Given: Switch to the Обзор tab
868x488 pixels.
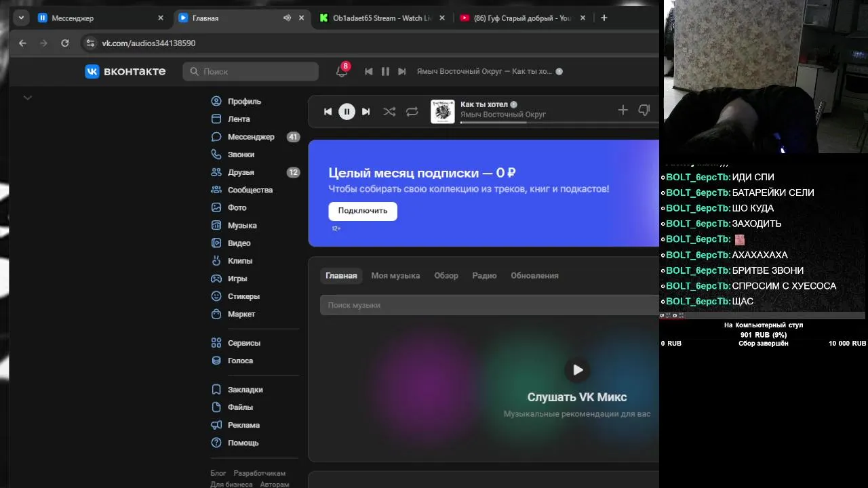Looking at the screenshot, I should pos(446,276).
